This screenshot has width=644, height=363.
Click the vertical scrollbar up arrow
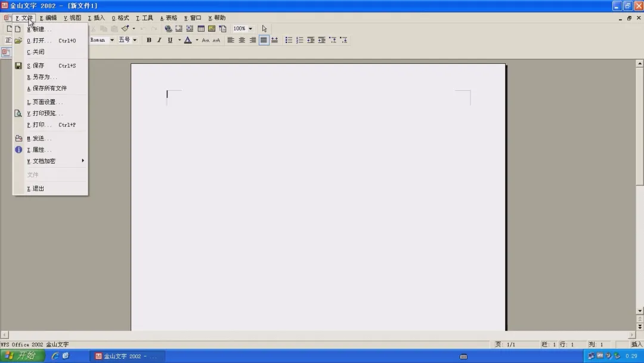click(639, 63)
